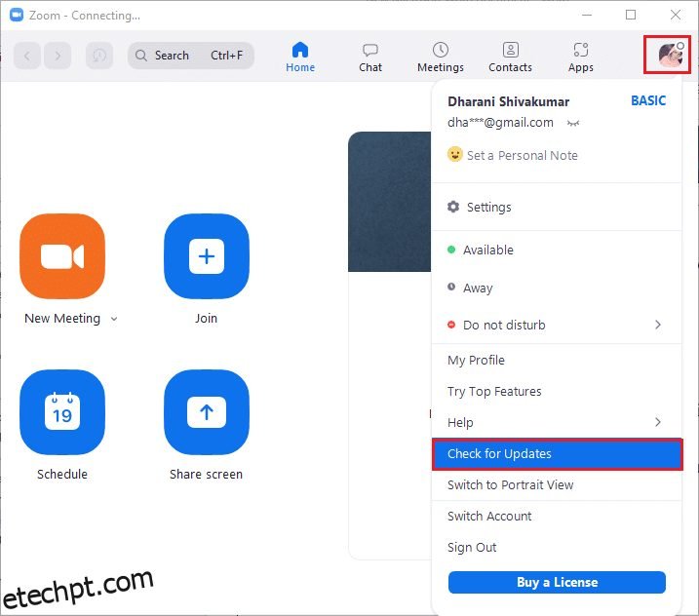Click the back navigation arrow
This screenshot has height=616, width=699.
[x=27, y=56]
